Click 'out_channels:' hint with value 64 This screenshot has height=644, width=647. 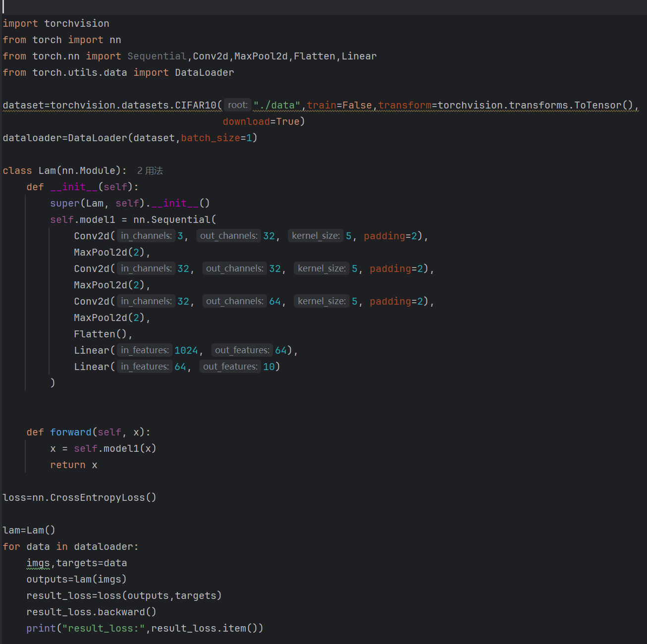(x=235, y=301)
